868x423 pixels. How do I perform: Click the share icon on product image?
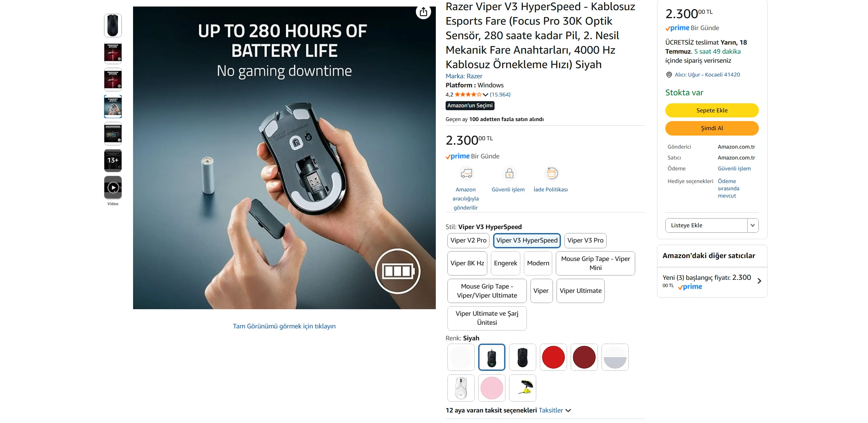click(423, 12)
